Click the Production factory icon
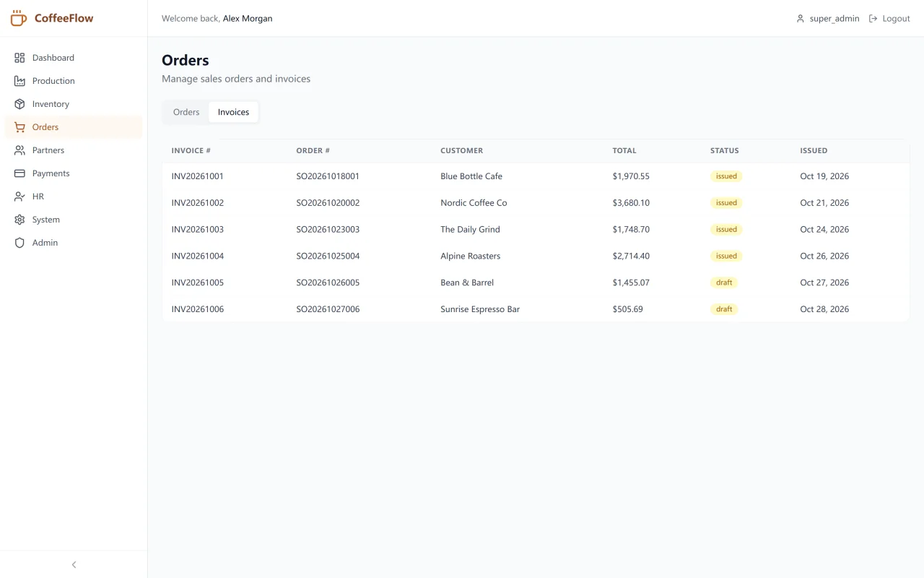Viewport: 924px width, 578px height. (19, 81)
